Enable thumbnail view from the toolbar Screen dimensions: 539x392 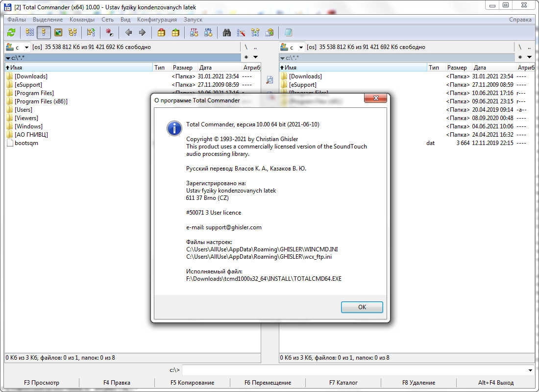point(58,33)
